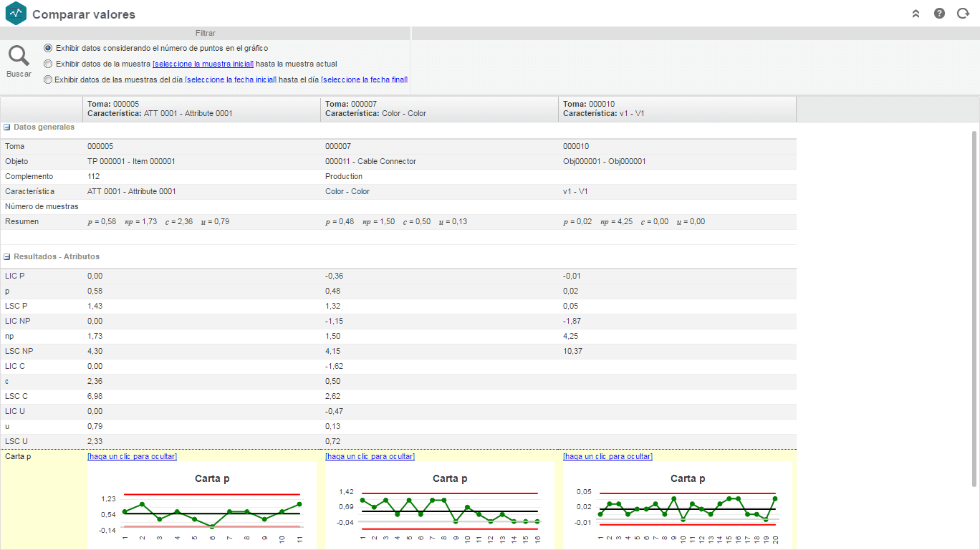Screen dimensions: 980x550
Task: Click Carta p chart for Attribute 0001
Action: pos(201,506)
